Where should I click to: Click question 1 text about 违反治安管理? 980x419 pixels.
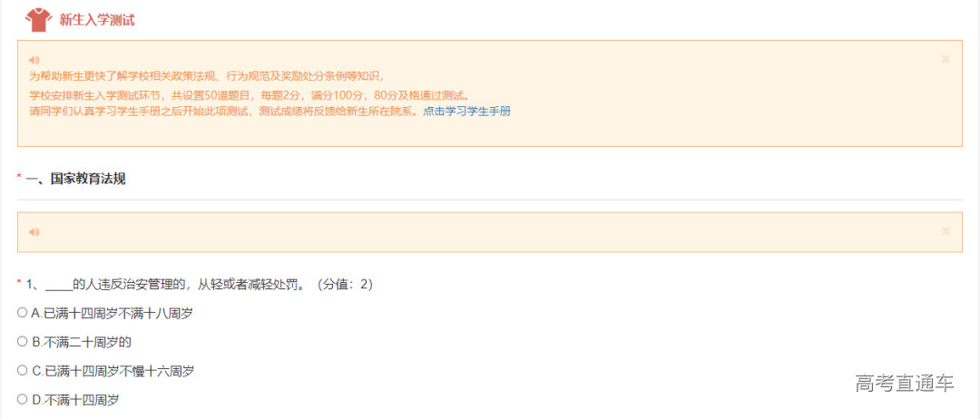coord(200,285)
